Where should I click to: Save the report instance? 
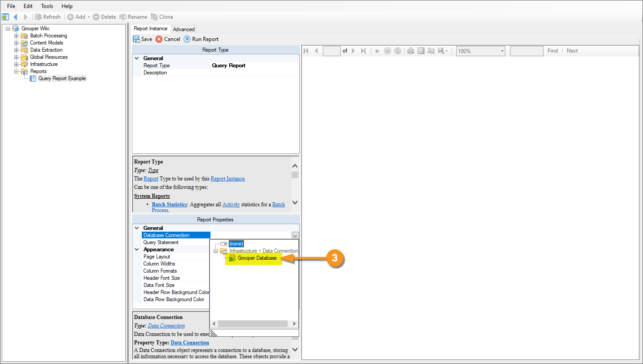coord(143,39)
